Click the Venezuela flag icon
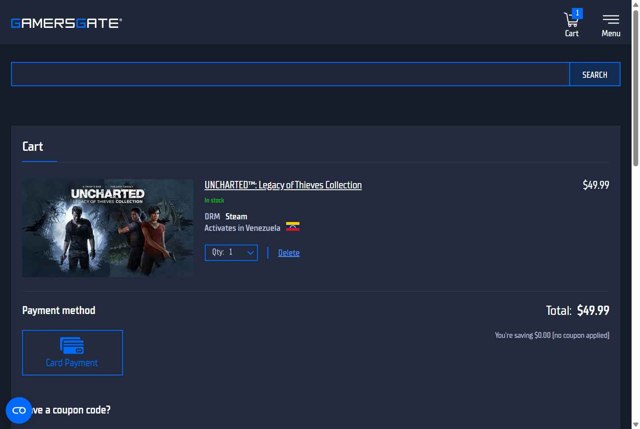 pyautogui.click(x=293, y=227)
